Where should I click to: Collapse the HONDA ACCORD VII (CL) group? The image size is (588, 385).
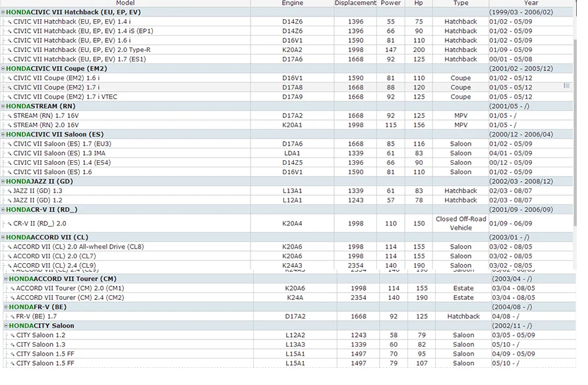coord(3,237)
